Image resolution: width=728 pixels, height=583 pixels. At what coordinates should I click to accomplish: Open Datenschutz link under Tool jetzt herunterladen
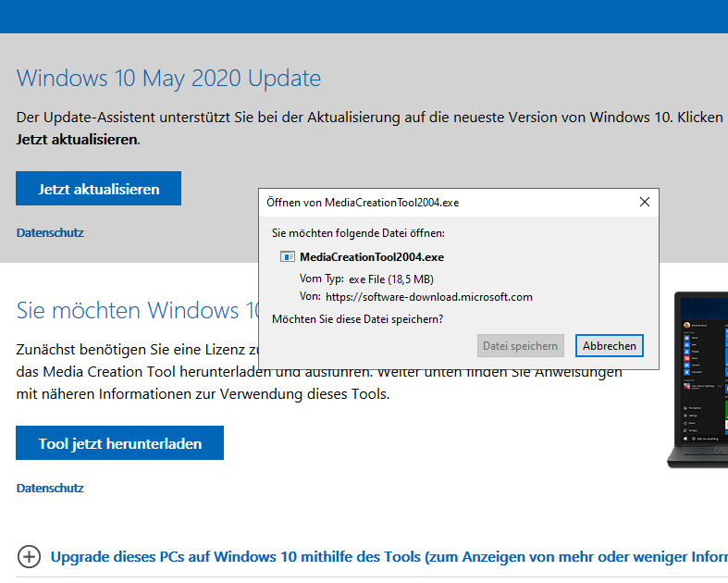coord(50,488)
